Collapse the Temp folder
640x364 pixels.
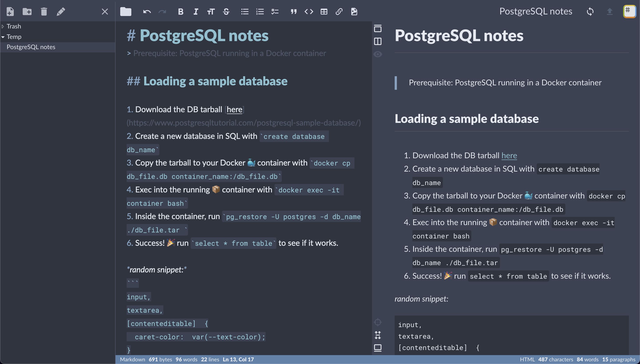click(x=3, y=37)
